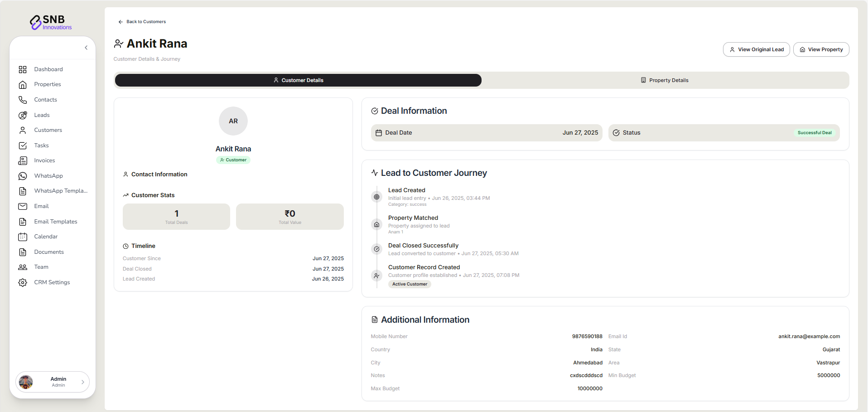Viewport: 868px width, 412px height.
Task: Click the Lead to Customer Journey pulse icon
Action: point(375,173)
